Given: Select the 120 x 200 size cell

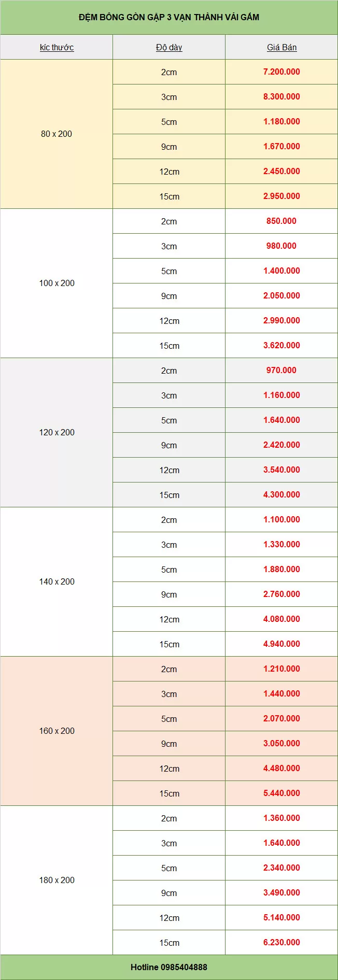Looking at the screenshot, I should [x=57, y=432].
